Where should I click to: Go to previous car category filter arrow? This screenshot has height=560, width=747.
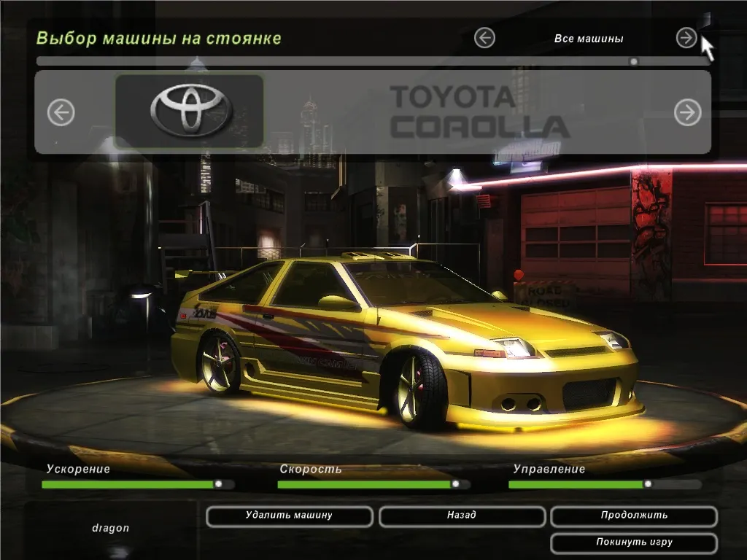[x=484, y=38]
